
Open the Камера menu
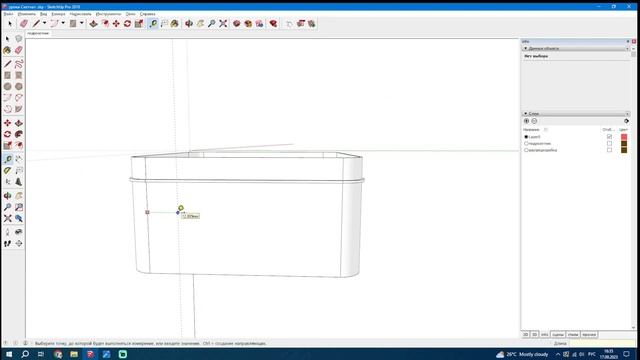click(58, 14)
